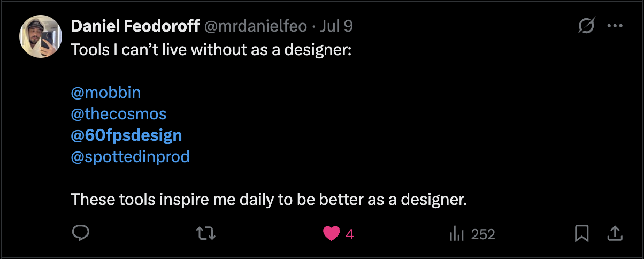Visit the @spottedinprod mention
Image resolution: width=644 pixels, height=259 pixels.
coord(130,157)
